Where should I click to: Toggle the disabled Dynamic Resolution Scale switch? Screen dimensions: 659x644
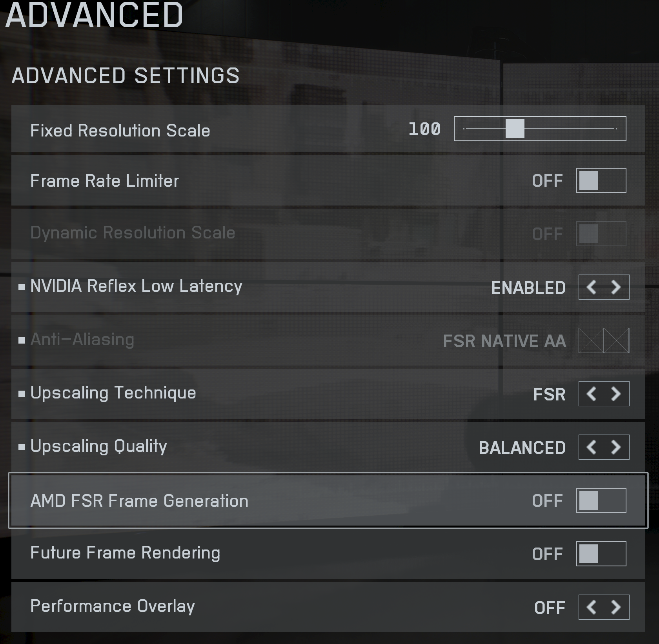[x=601, y=234]
